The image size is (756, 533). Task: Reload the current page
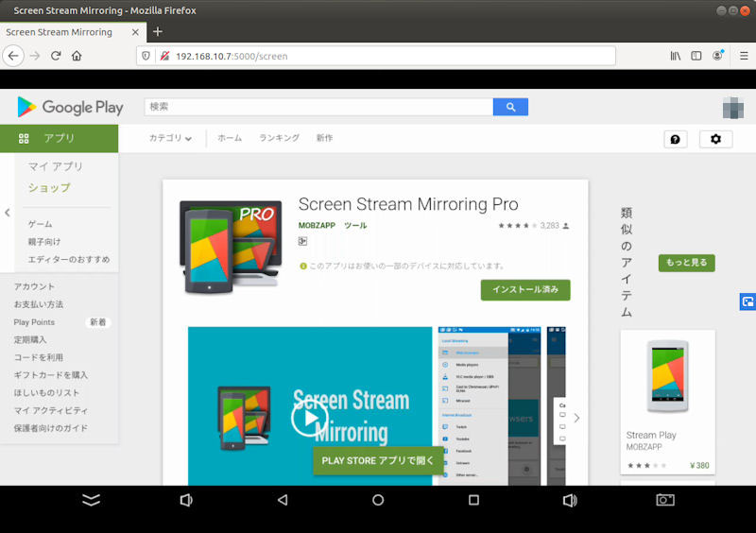point(56,56)
